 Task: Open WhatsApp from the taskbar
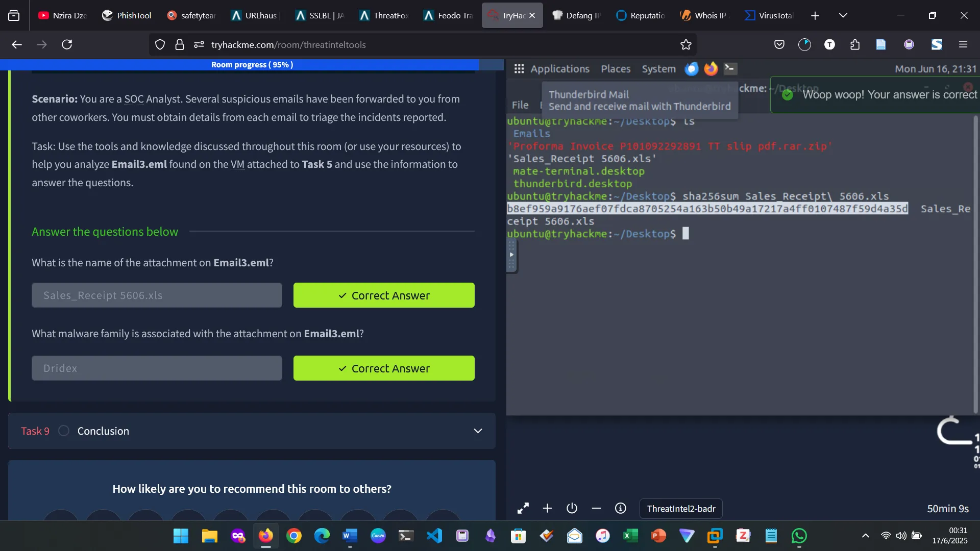pyautogui.click(x=799, y=536)
